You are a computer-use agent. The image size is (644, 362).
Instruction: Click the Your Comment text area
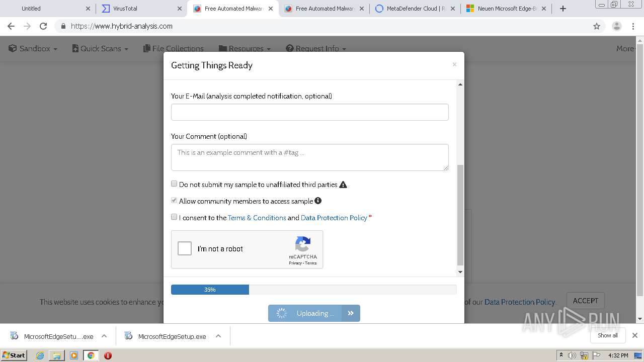point(310,157)
